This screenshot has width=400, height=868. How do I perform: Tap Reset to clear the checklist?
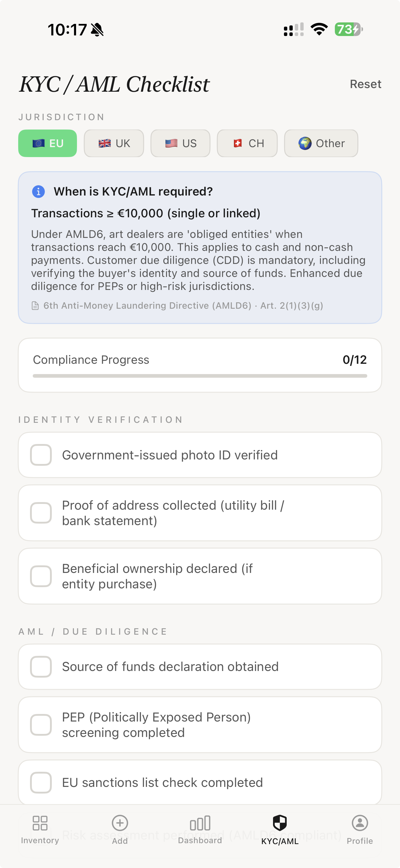pos(365,84)
